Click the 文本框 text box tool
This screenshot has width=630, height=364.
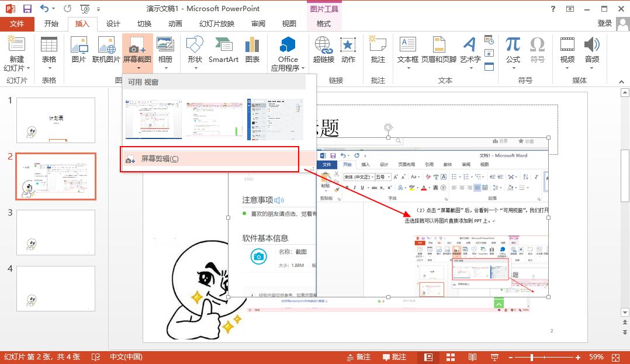407,50
